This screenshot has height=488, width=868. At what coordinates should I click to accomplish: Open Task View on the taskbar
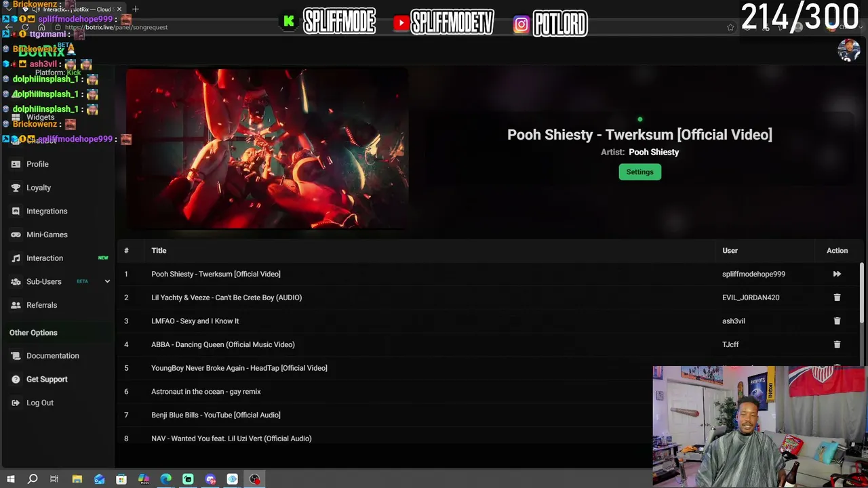pos(54,479)
